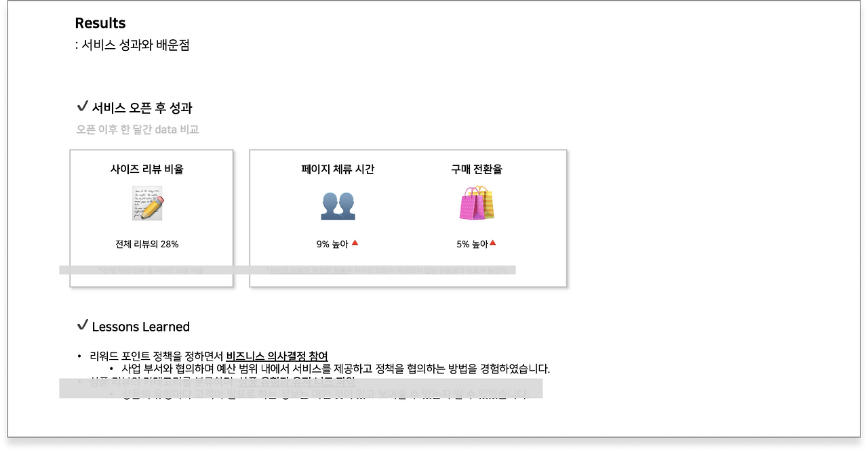This screenshot has width=868, height=452.
Task: Select the 구매 전환율 column label
Action: click(476, 169)
